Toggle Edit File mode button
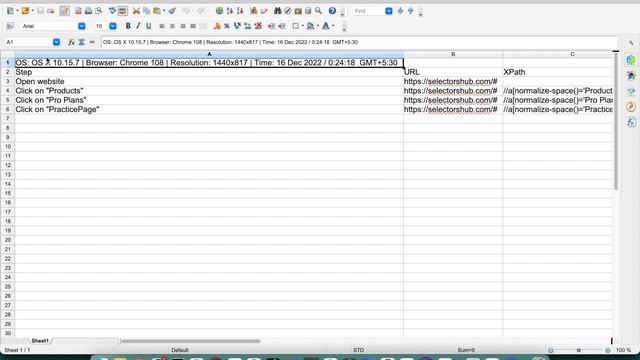Image resolution: width=640 pixels, height=360 pixels. pos(64,11)
